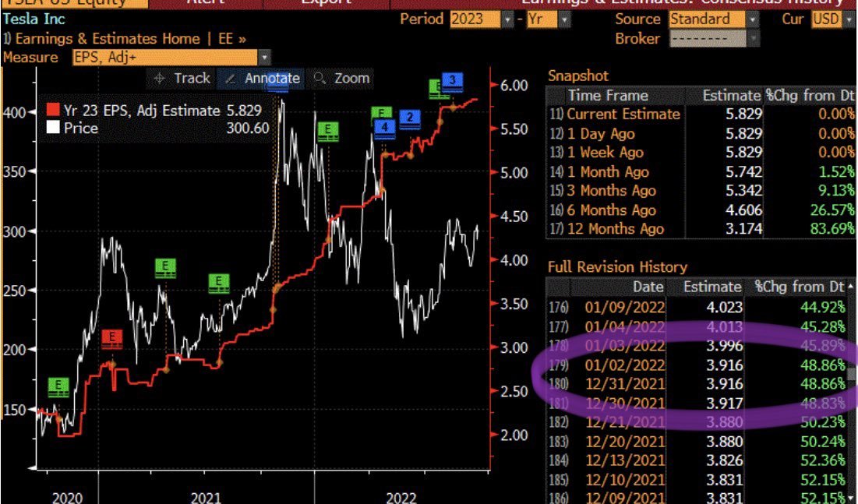
Task: Select the 1 Week Ago snapshot row
Action: 701,153
